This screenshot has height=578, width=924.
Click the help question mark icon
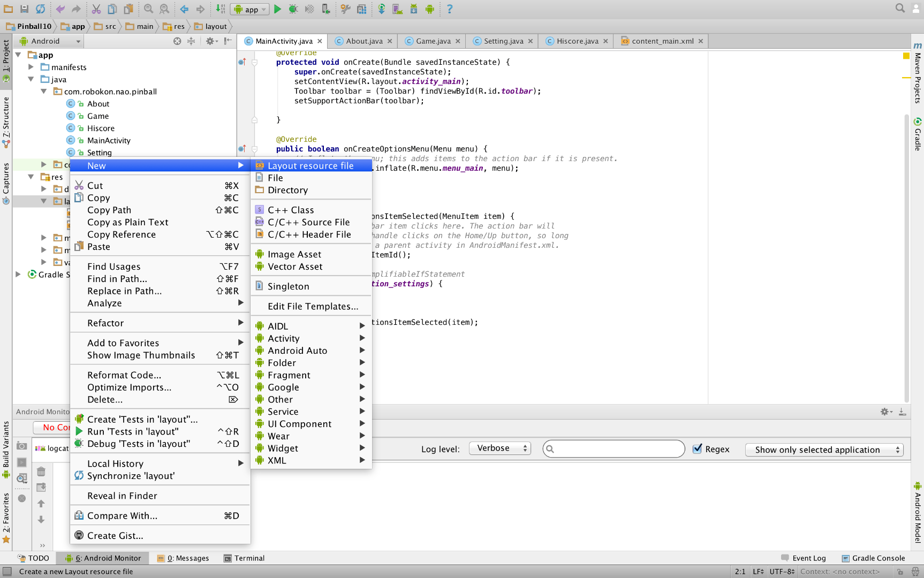pyautogui.click(x=449, y=9)
